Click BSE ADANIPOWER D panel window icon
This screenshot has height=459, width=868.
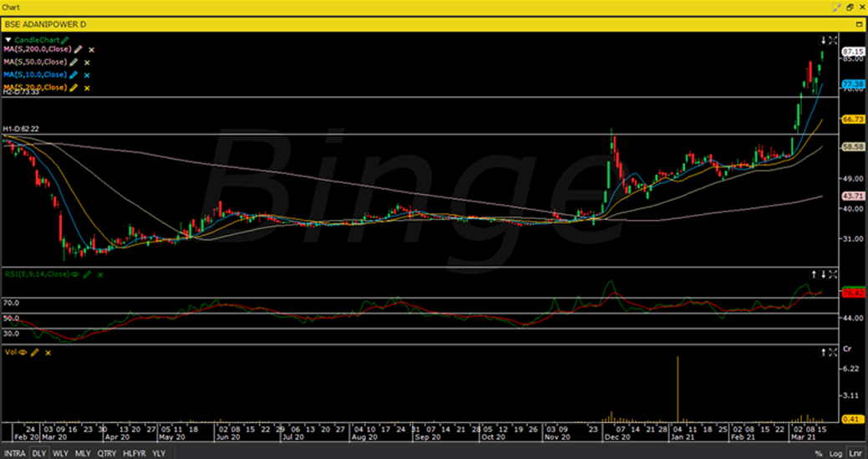pos(860,24)
